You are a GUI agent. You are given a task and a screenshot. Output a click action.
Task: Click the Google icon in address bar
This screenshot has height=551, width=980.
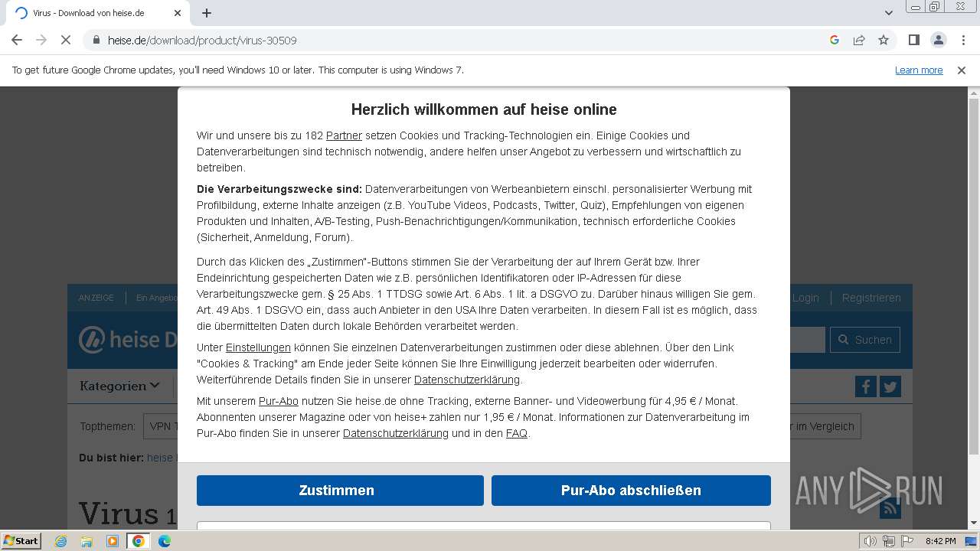835,40
